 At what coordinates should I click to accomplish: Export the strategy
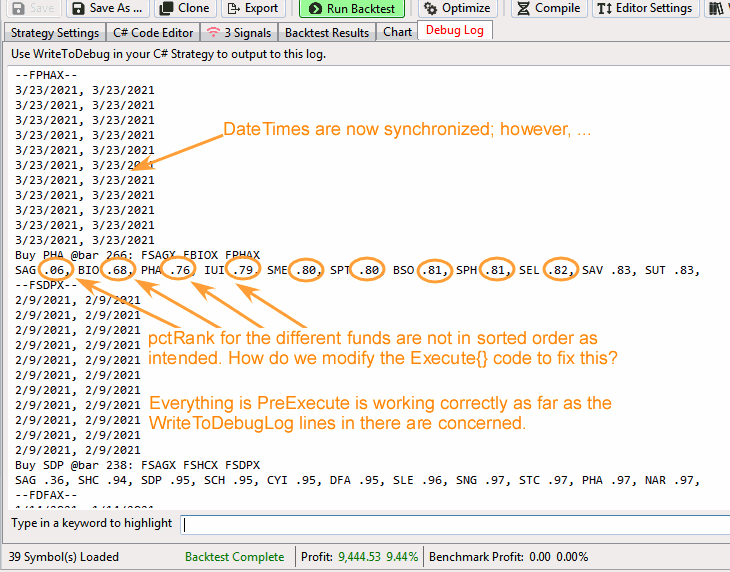tap(253, 9)
